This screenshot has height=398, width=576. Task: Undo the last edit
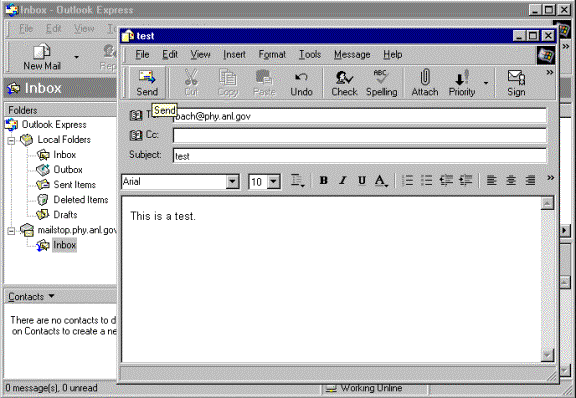tap(301, 83)
